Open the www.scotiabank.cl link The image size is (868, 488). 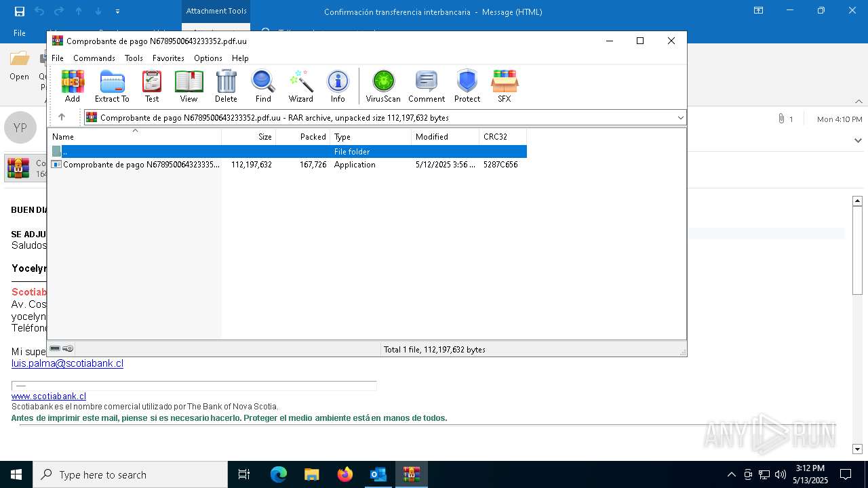point(49,396)
